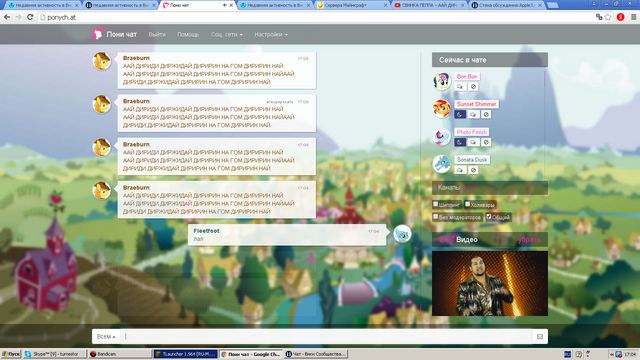Click ignore icon under Bon Bon
The image size is (640, 360).
click(x=473, y=87)
